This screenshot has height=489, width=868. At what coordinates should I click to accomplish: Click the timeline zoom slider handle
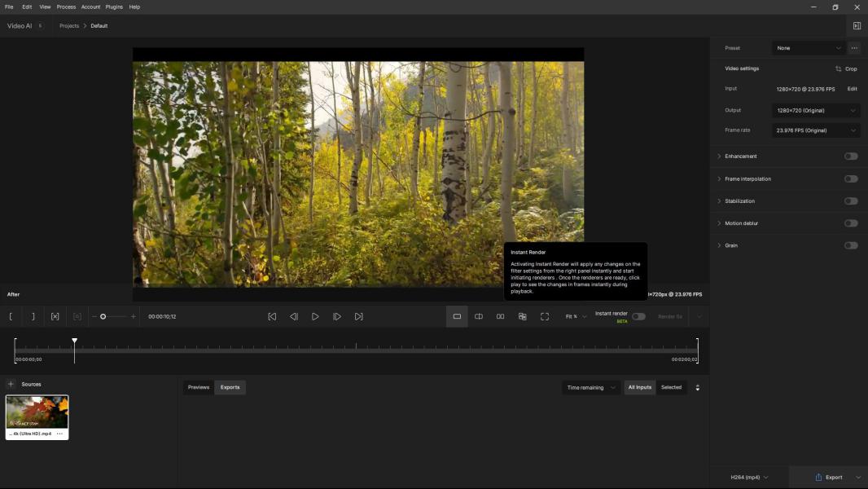[103, 317]
